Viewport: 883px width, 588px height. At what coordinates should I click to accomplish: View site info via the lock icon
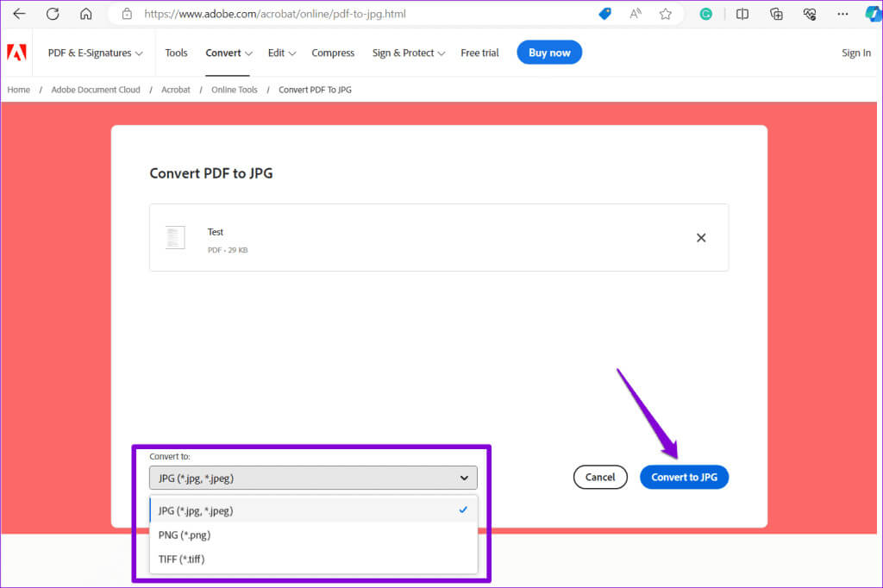128,14
